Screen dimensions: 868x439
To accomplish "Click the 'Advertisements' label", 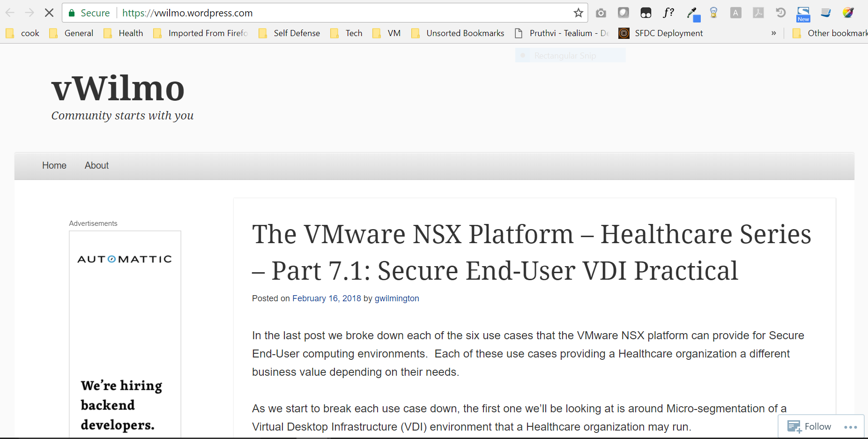I will click(93, 223).
